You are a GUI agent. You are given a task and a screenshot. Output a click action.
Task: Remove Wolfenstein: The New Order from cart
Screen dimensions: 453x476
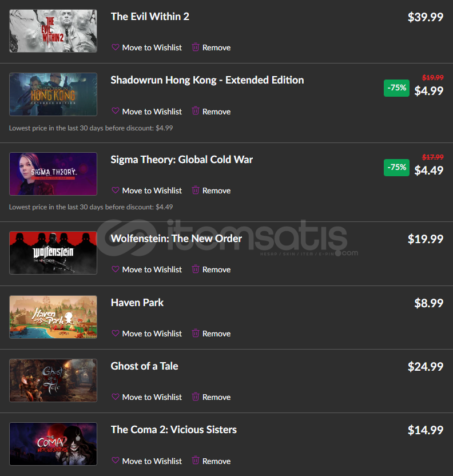(211, 269)
